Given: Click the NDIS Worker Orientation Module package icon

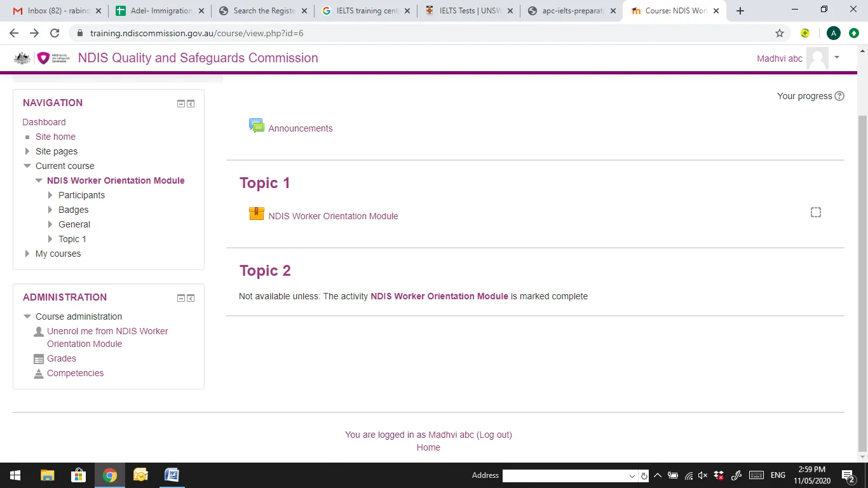Looking at the screenshot, I should tap(257, 213).
